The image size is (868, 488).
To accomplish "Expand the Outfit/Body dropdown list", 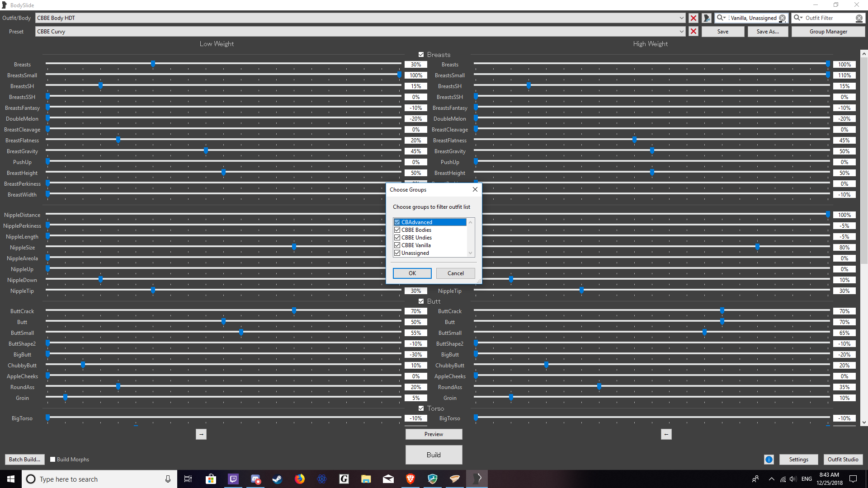I will coord(681,18).
